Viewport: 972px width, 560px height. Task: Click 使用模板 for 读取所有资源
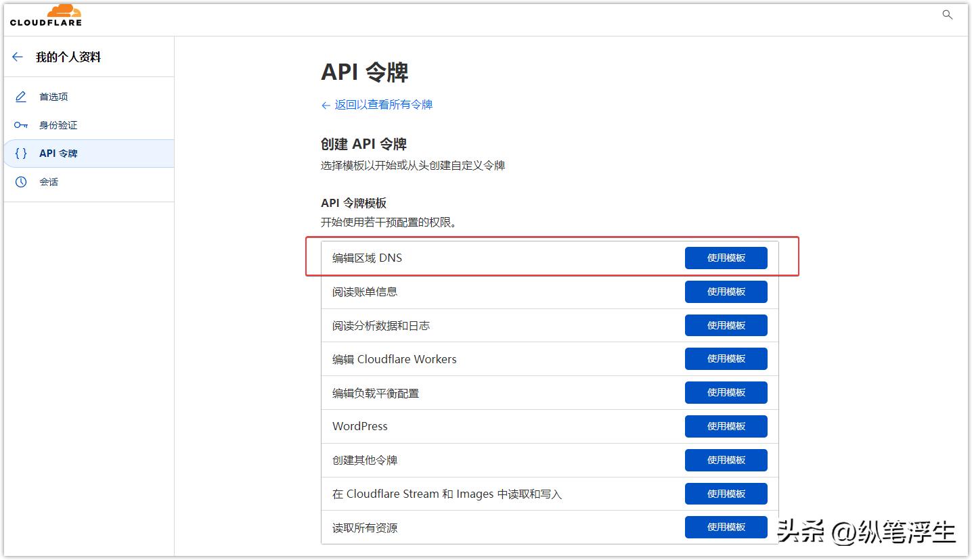[x=726, y=527]
